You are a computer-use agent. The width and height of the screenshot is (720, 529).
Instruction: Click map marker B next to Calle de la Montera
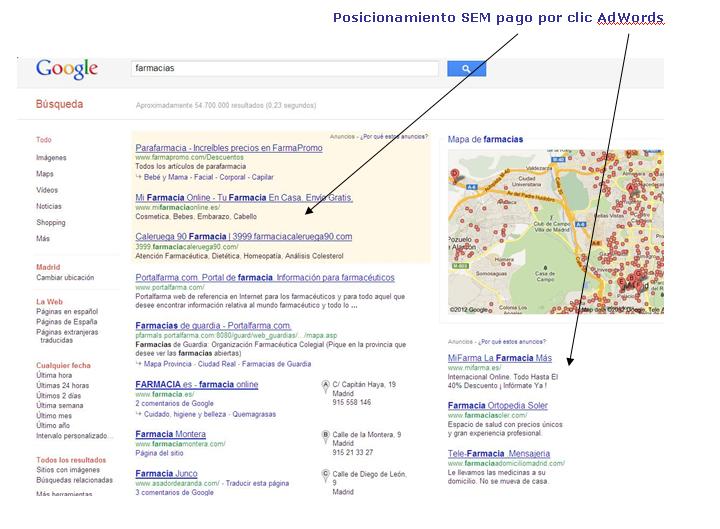click(x=325, y=437)
